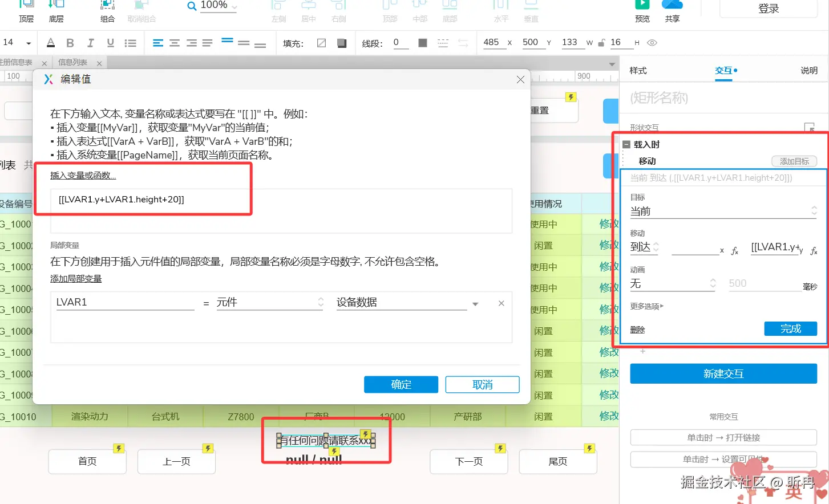Align text to the right

[191, 43]
